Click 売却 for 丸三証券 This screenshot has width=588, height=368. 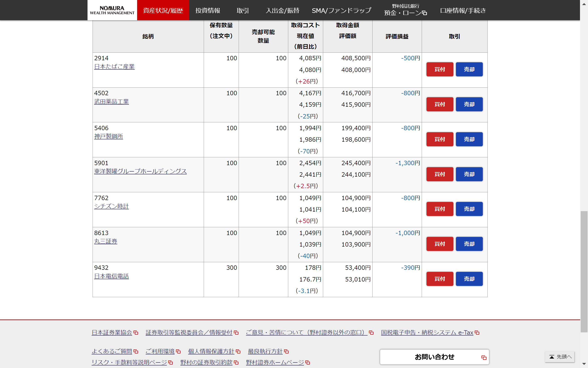point(469,244)
